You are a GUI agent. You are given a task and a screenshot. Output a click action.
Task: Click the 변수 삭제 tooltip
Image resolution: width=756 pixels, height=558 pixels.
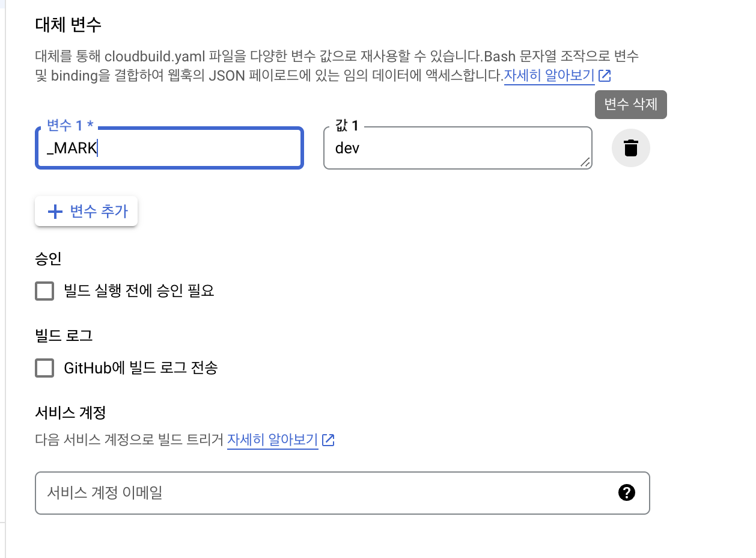click(x=630, y=104)
